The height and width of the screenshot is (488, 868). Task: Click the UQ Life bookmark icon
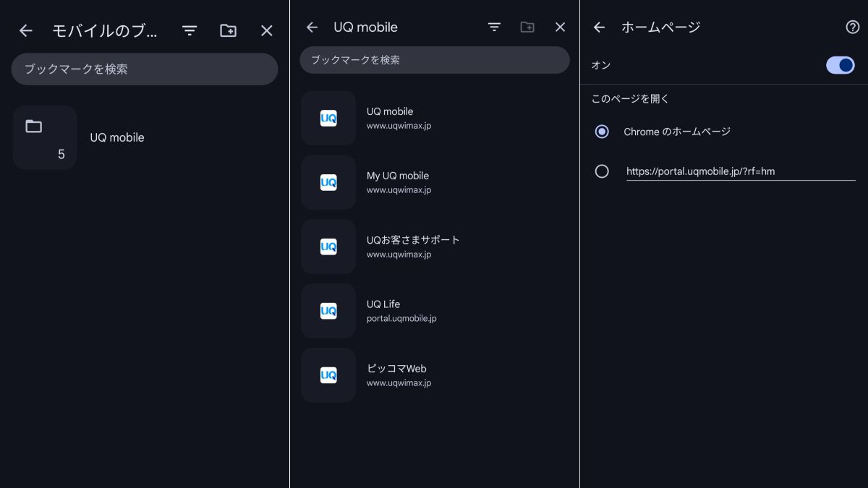coord(328,311)
